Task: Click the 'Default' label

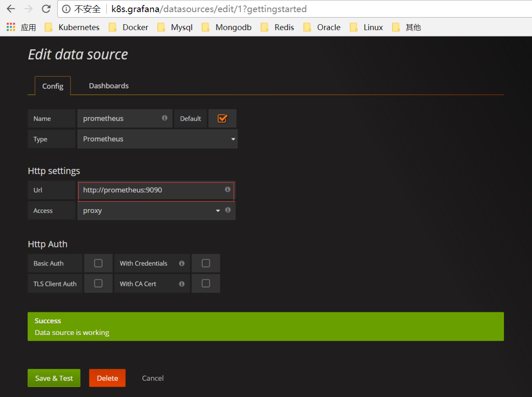Action: [x=190, y=119]
